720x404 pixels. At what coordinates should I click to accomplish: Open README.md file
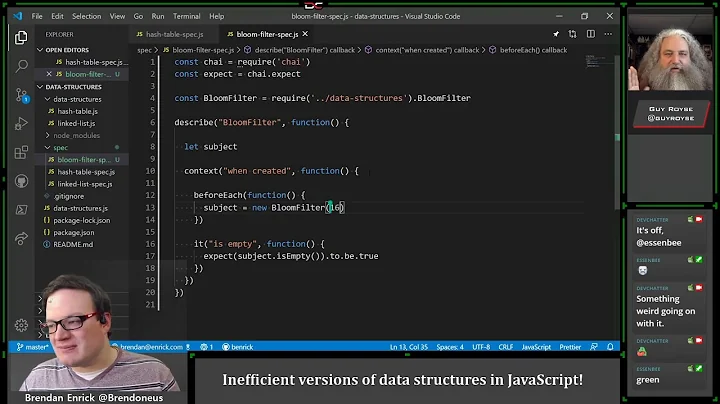pos(82,244)
